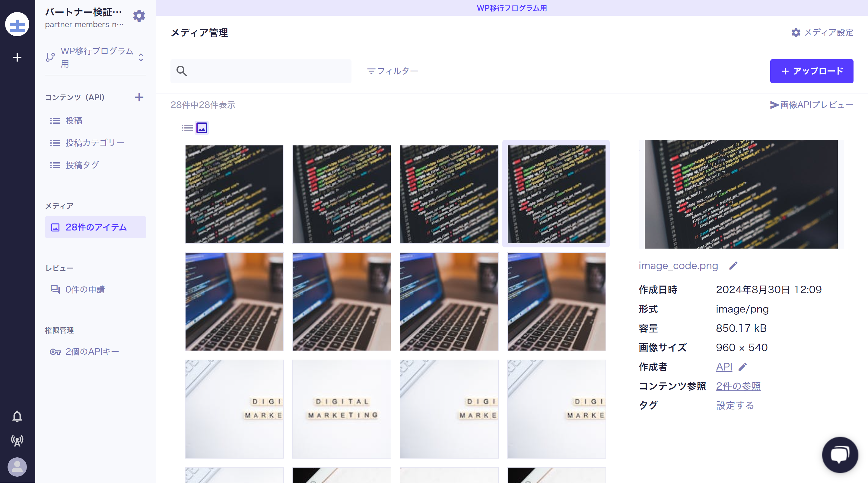Open the フィルター filter options
Screen dimensions: 868x483
tap(393, 71)
